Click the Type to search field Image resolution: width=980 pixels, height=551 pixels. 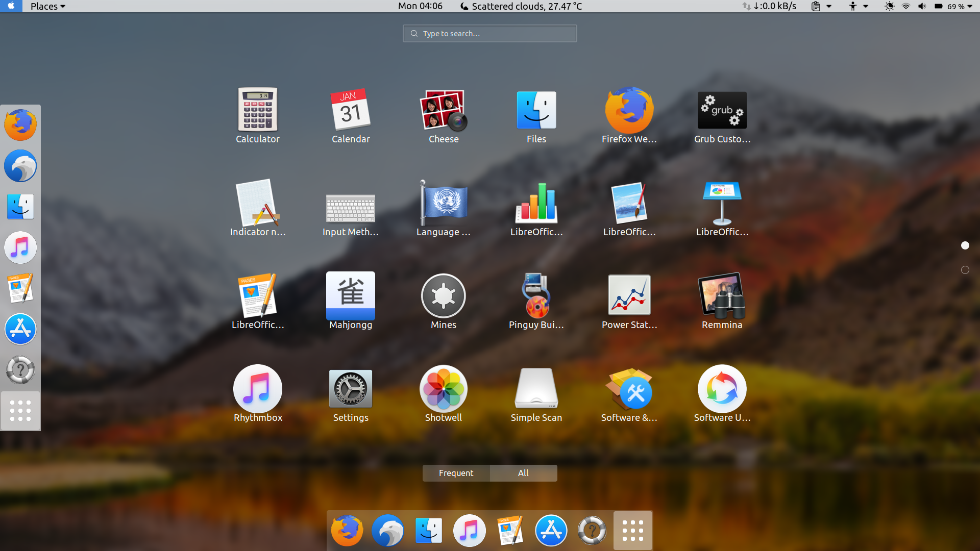pyautogui.click(x=489, y=33)
